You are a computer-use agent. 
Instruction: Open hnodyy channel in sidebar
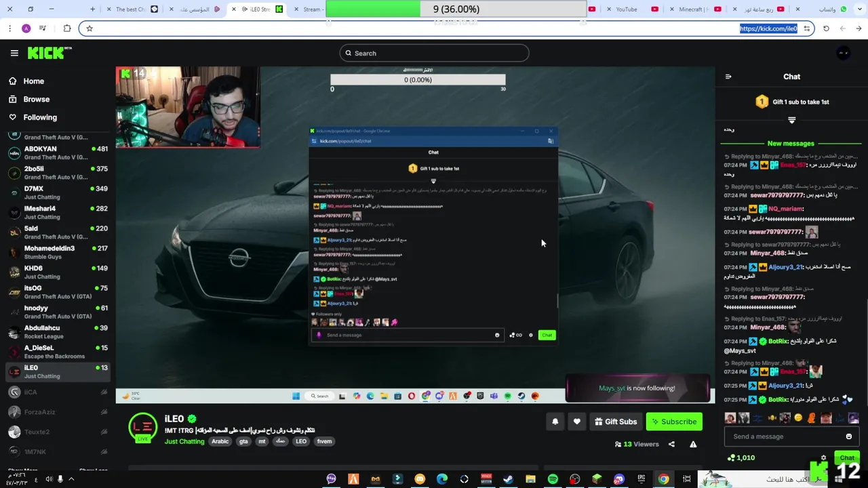pos(58,312)
